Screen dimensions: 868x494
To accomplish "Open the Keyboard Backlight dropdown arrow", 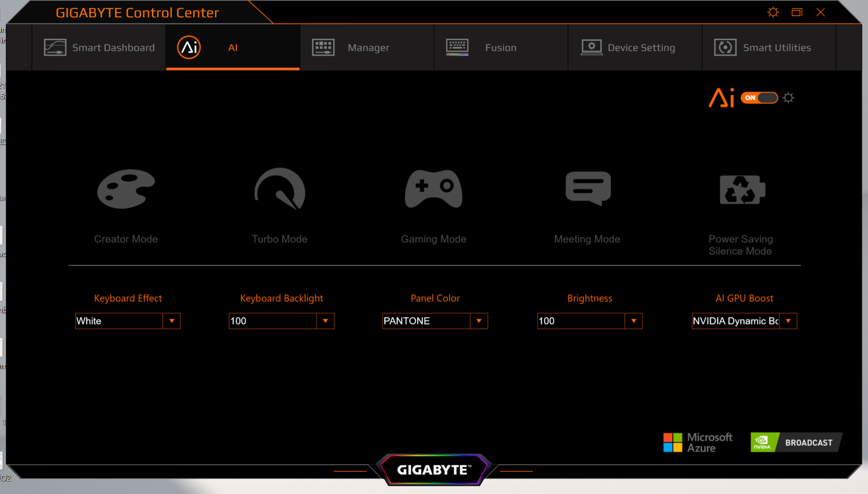I will pos(325,321).
